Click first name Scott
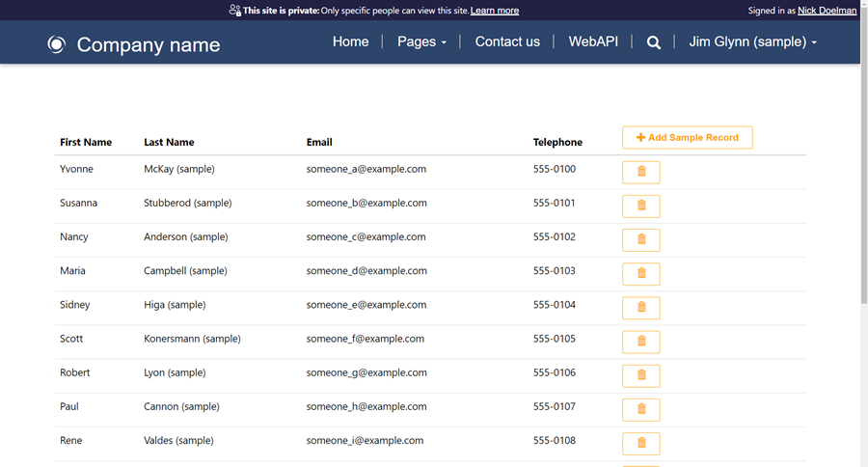The width and height of the screenshot is (868, 467). (x=71, y=339)
